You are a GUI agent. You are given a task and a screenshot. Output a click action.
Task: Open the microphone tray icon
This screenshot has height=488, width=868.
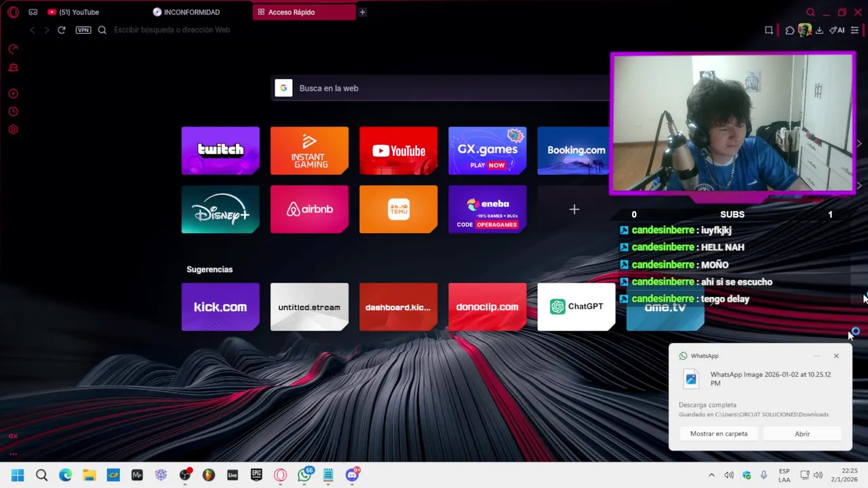click(x=764, y=475)
